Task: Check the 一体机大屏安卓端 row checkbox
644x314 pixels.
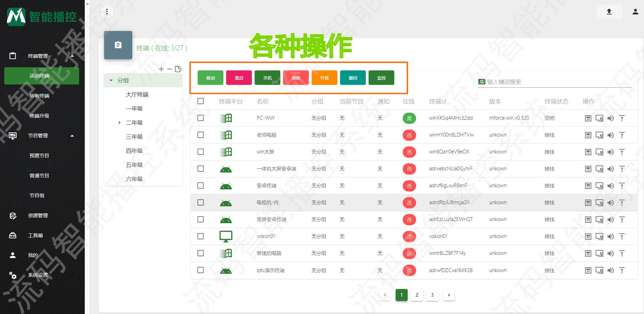Action: [x=200, y=169]
